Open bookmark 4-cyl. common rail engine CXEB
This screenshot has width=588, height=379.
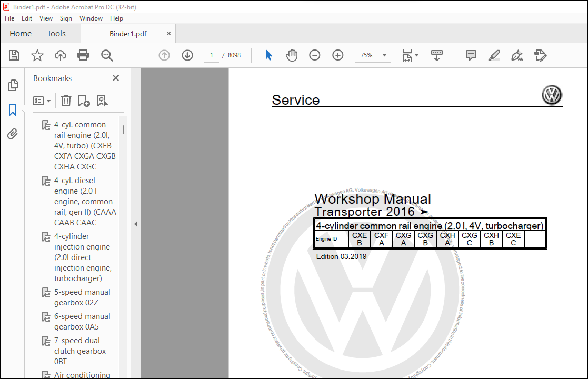coord(85,145)
